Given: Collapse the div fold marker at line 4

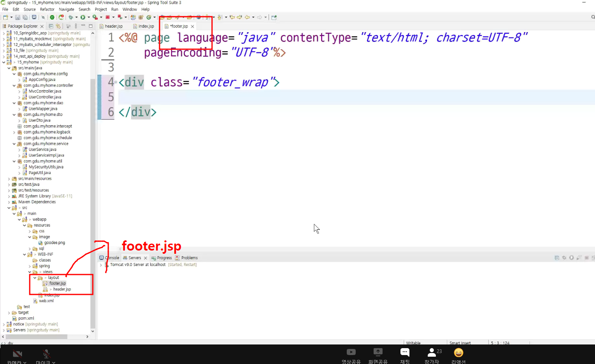Looking at the screenshot, I should click(116, 82).
